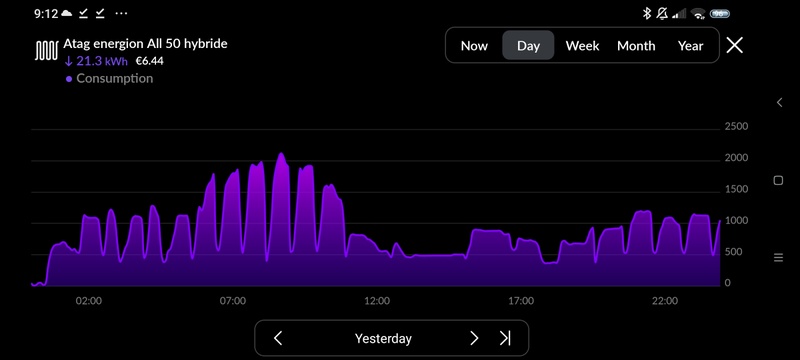Tap the 500 y-axis label
The width and height of the screenshot is (800, 360).
733,252
